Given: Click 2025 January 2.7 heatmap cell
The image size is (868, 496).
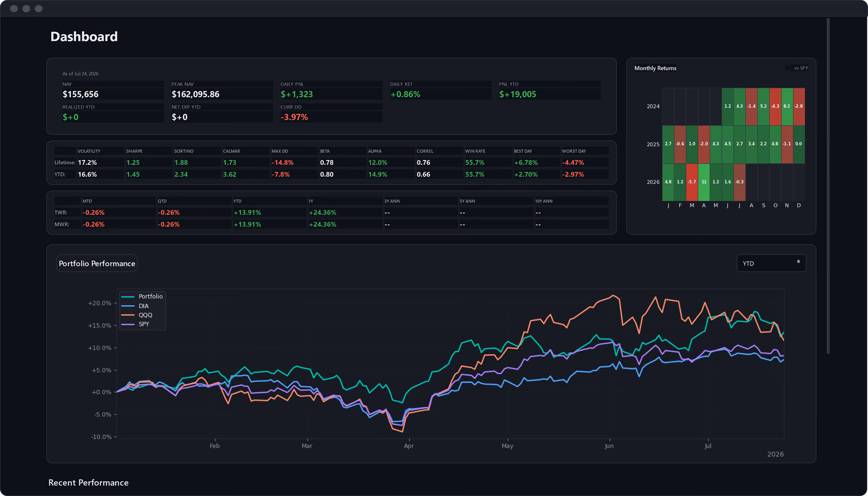Looking at the screenshot, I should click(668, 144).
